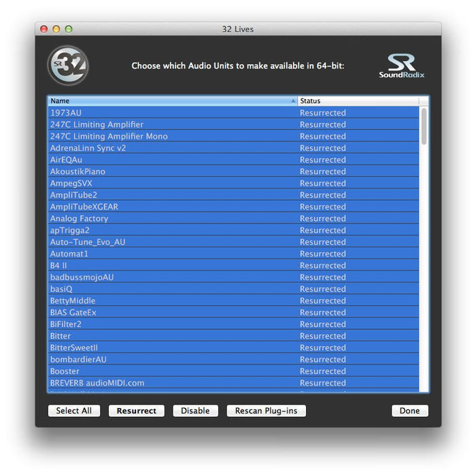This screenshot has height=476, width=476.
Task: Click the Disable button
Action: [x=195, y=411]
